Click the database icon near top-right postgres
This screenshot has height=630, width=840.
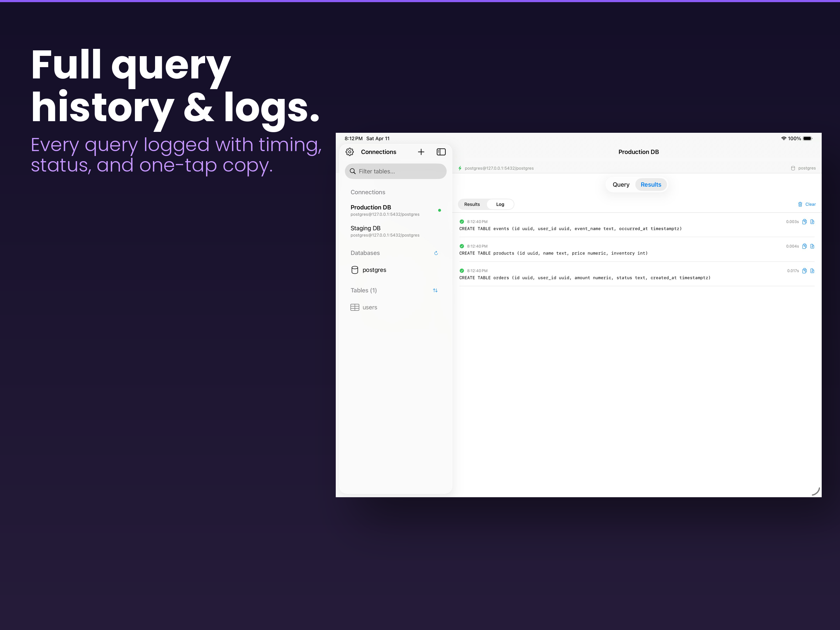(793, 168)
